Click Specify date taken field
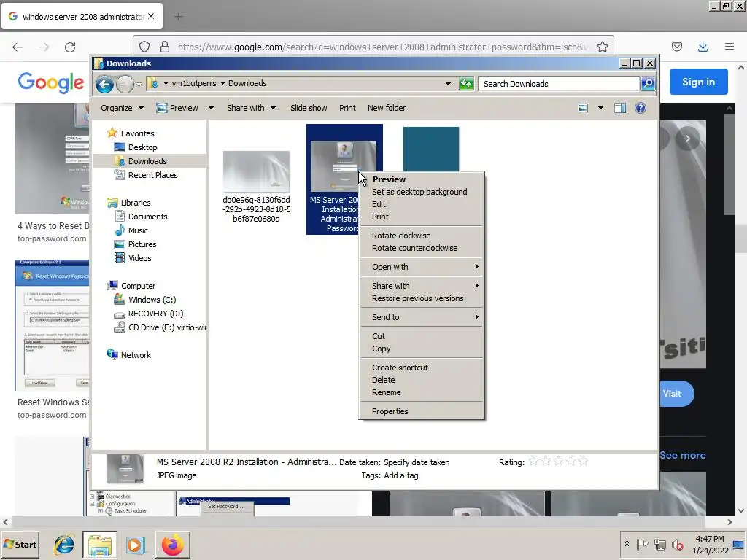Viewport: 747px width, 560px height. click(x=417, y=462)
